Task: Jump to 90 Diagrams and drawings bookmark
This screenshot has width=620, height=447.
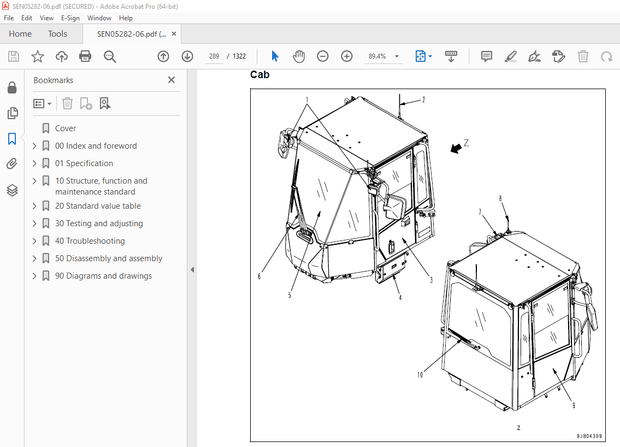Action: coord(103,276)
